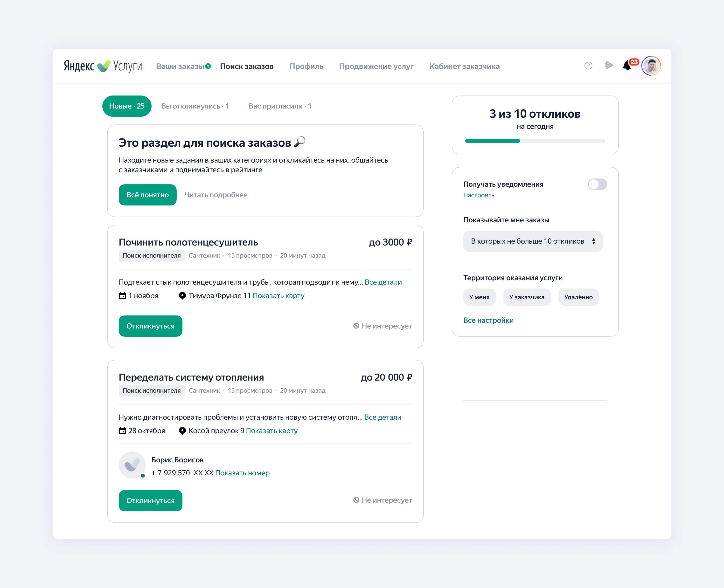Enable the Получать уведомления switch
Viewport: 724px width, 588px height.
click(597, 184)
